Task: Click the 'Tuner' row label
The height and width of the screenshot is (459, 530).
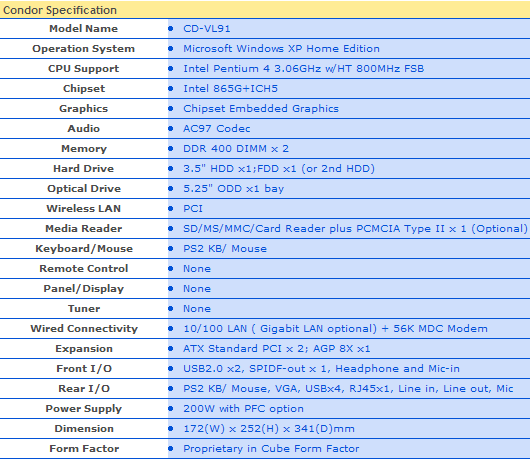Action: click(84, 309)
